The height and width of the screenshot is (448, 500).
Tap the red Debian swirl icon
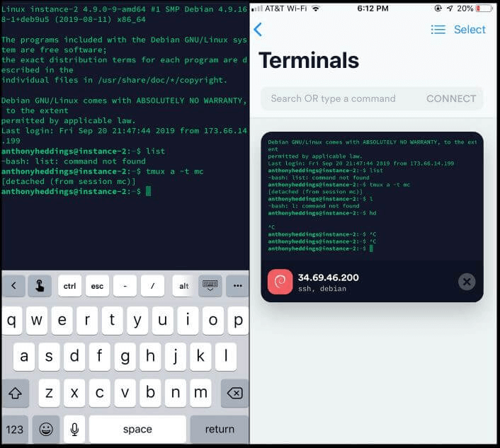pos(280,282)
